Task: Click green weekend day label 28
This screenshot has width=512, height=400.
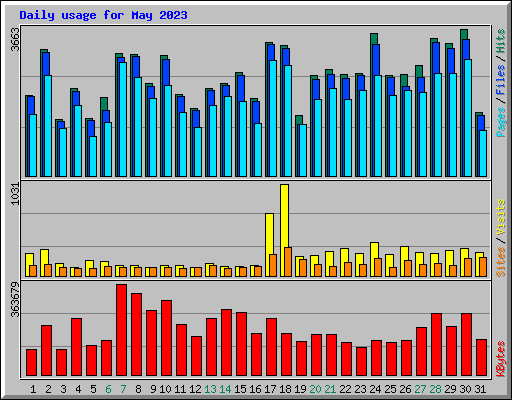Action: point(435,389)
